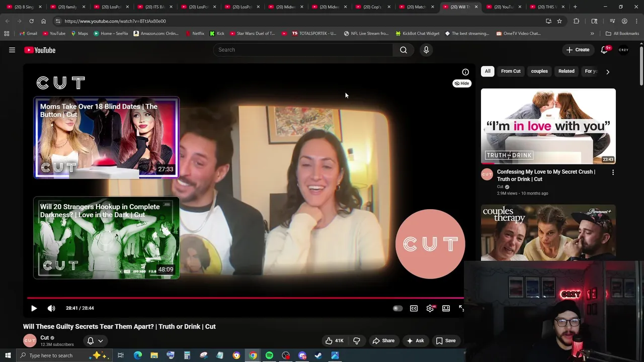
Task: Open notification preference dropdown for Cut
Action: tap(95, 340)
